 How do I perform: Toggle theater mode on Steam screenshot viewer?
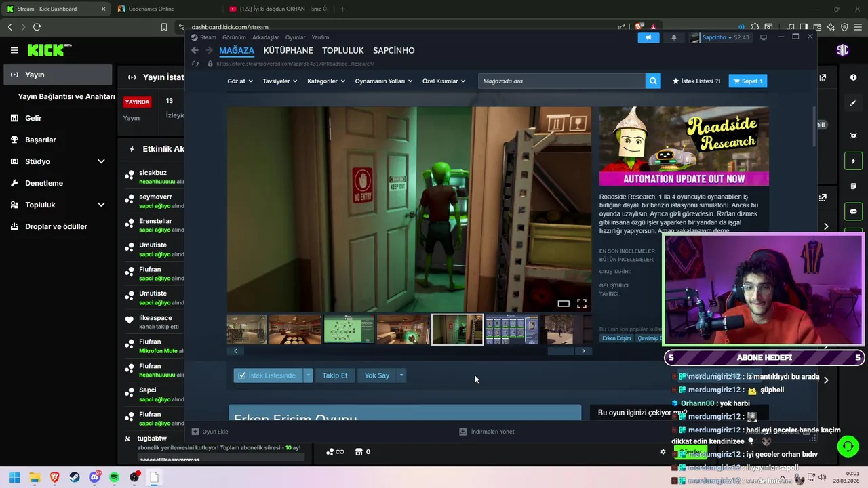[x=564, y=304]
